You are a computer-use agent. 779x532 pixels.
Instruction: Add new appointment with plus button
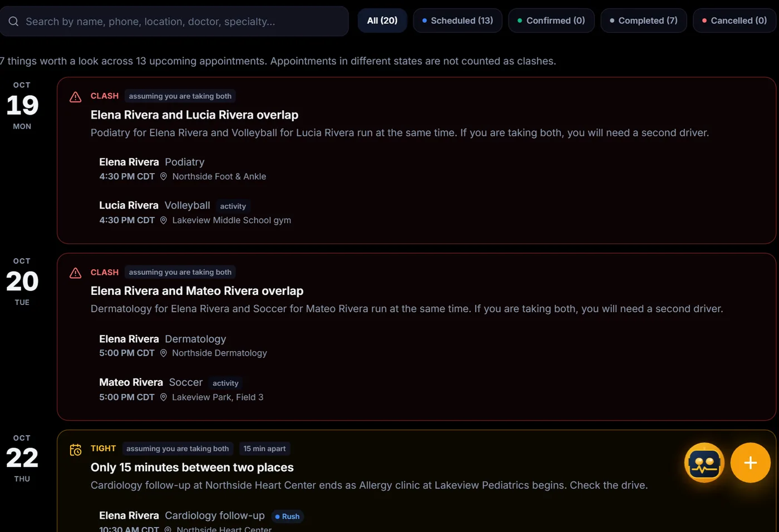(x=750, y=462)
